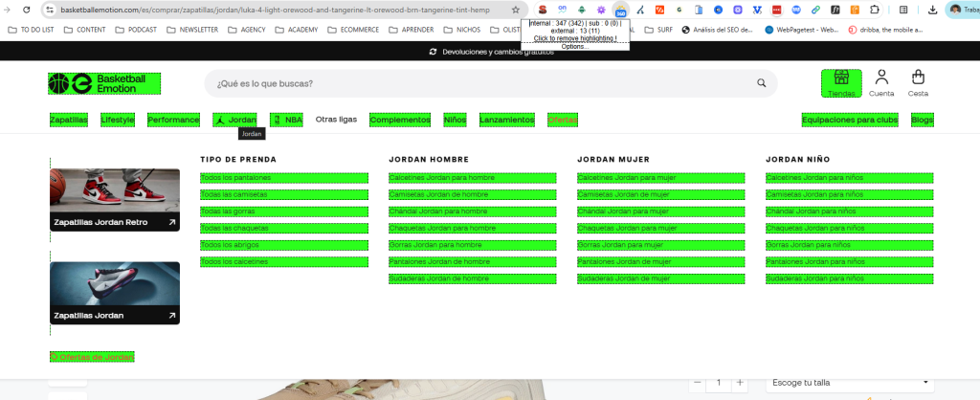Image resolution: width=980 pixels, height=400 pixels.
Task: Open the Cesta shopping basket
Action: pyautogui.click(x=918, y=82)
